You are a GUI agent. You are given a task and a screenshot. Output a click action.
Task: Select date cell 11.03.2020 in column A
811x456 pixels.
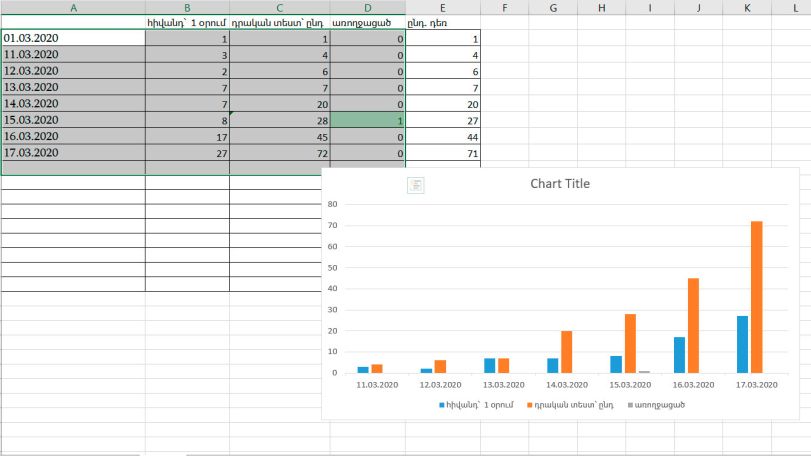pyautogui.click(x=73, y=54)
